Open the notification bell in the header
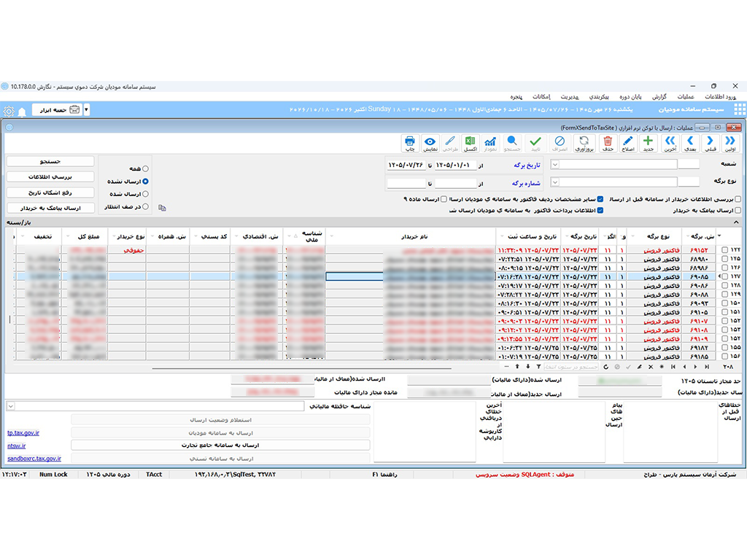The image size is (747, 560). click(22, 112)
